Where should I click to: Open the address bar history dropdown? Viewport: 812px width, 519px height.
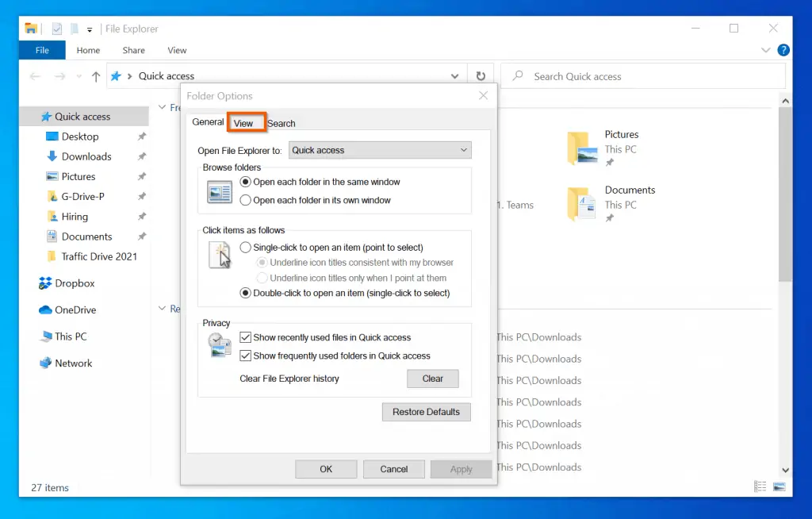click(454, 75)
